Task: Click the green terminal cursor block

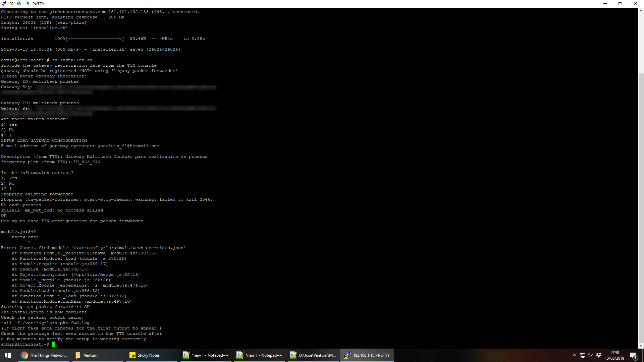Action: point(53,344)
